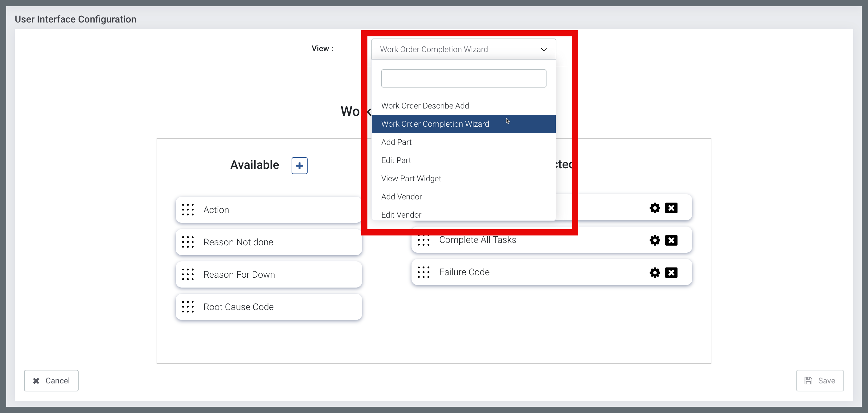Remove Complete All Tasks with X icon
The image size is (868, 413).
click(671, 240)
